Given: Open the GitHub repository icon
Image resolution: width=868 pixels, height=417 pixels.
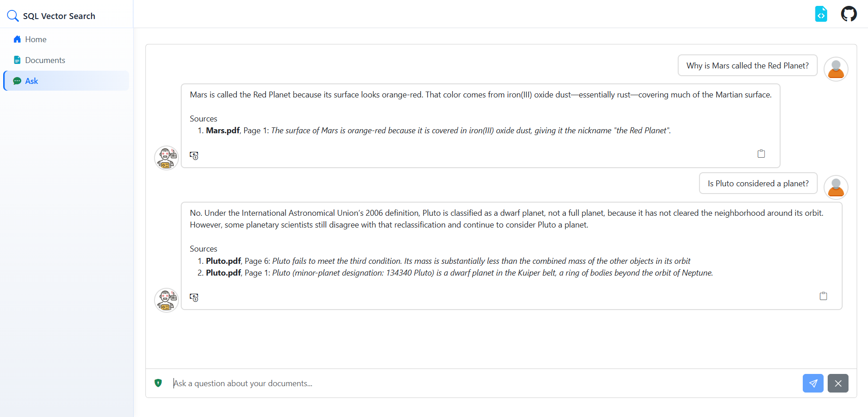Looking at the screenshot, I should 849,14.
